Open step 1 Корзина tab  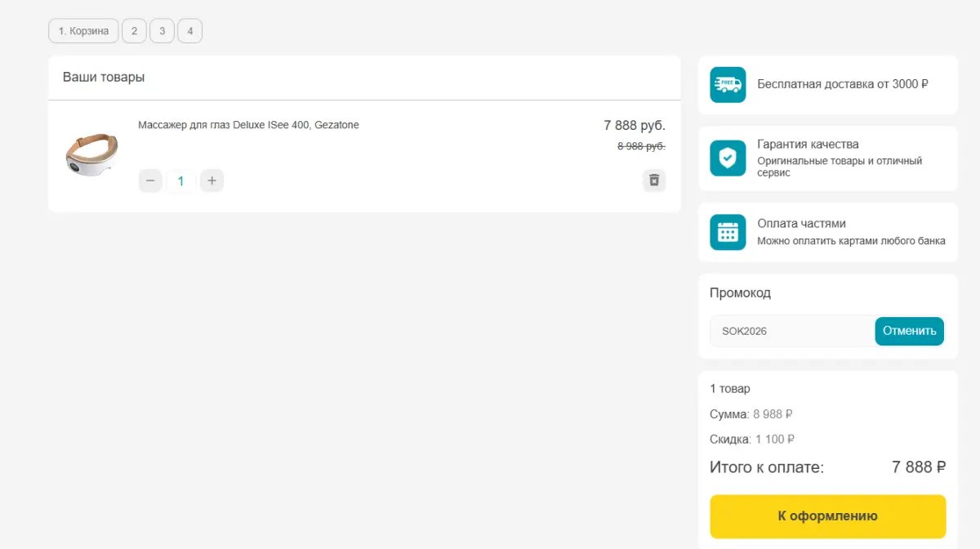[x=83, y=31]
